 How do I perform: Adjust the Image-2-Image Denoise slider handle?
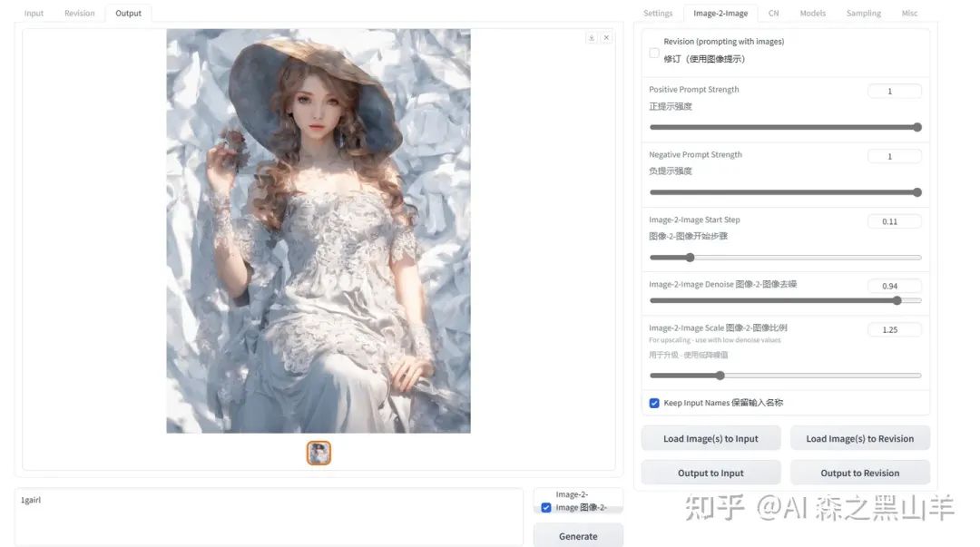click(897, 300)
